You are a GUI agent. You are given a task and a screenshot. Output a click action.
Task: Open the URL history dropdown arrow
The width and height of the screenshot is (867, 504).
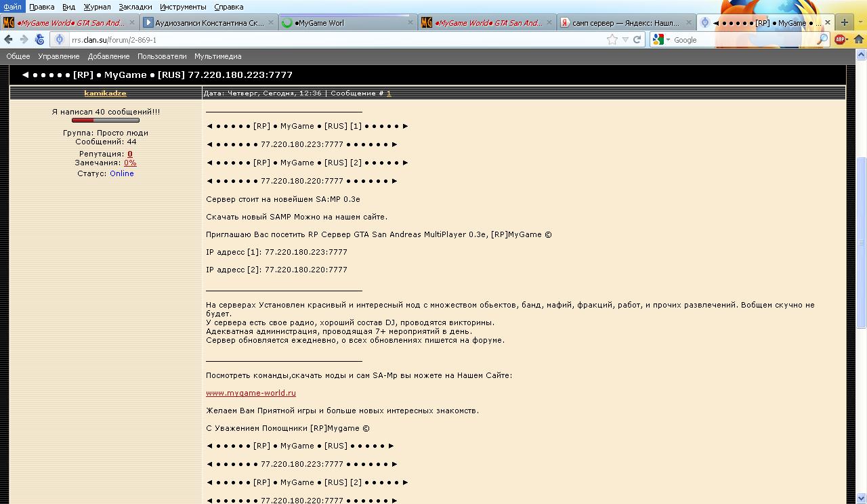(625, 40)
